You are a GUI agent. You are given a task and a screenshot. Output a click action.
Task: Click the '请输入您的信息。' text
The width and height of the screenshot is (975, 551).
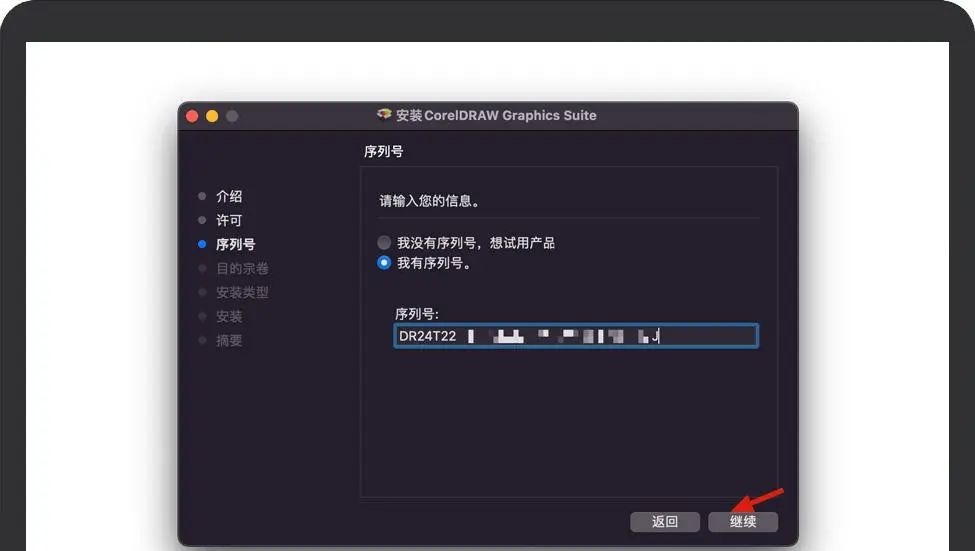(430, 201)
